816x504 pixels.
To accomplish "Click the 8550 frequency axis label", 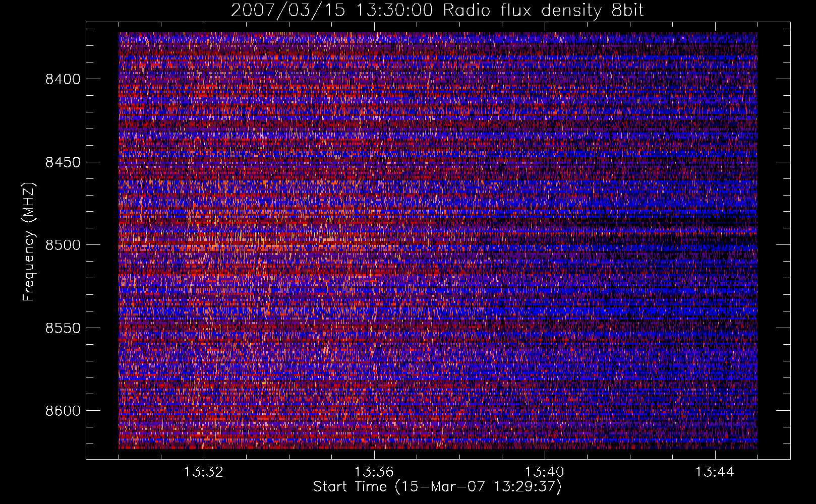I will 63,328.
